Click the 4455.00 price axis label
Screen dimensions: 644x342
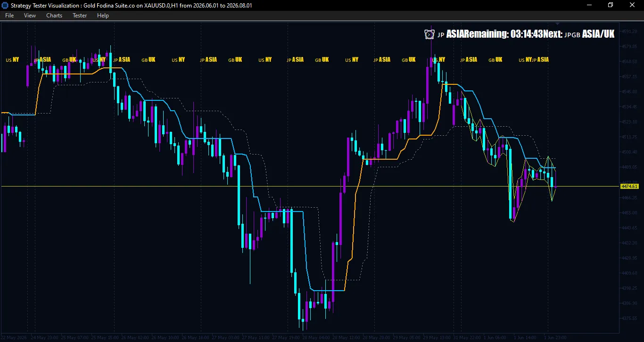[x=629, y=212]
